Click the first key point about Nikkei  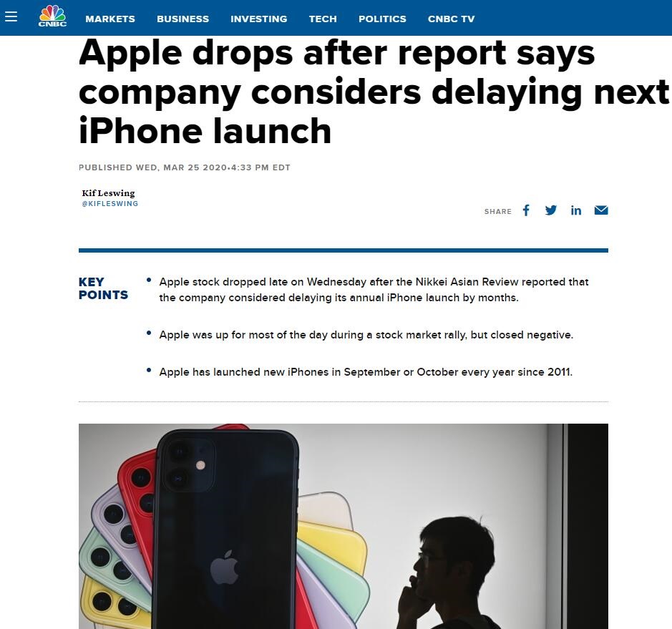pos(374,290)
